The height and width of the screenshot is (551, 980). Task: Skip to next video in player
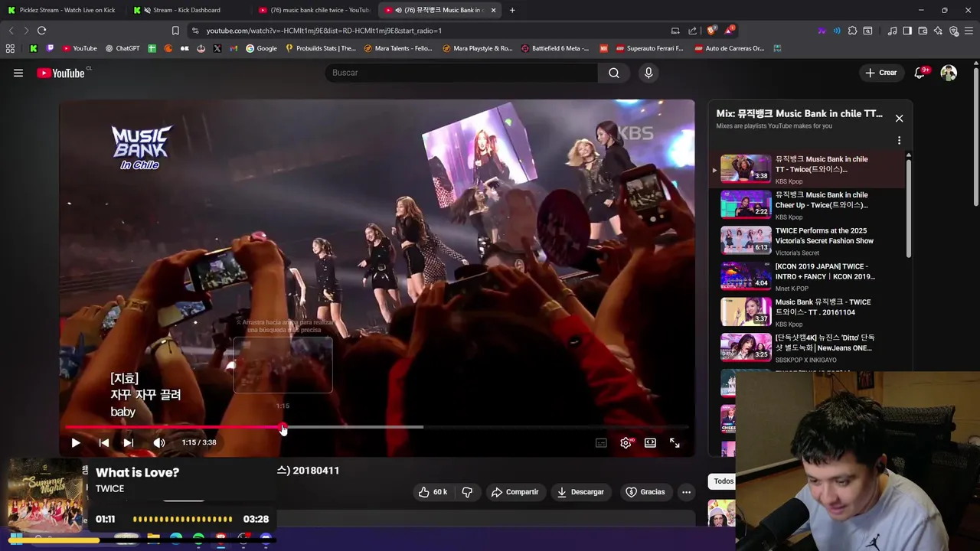coord(128,442)
